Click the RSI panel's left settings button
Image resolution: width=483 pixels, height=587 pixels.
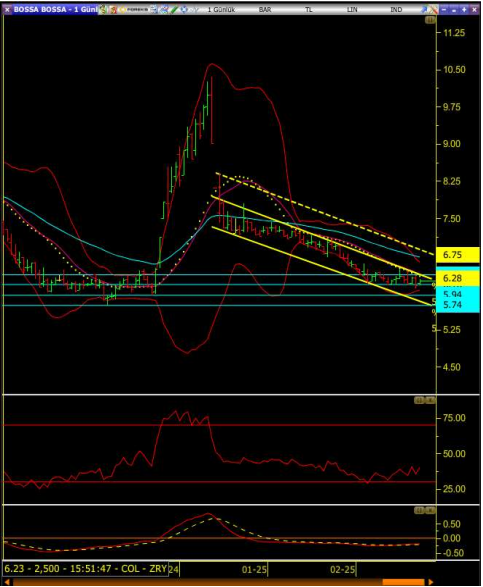pos(419,401)
